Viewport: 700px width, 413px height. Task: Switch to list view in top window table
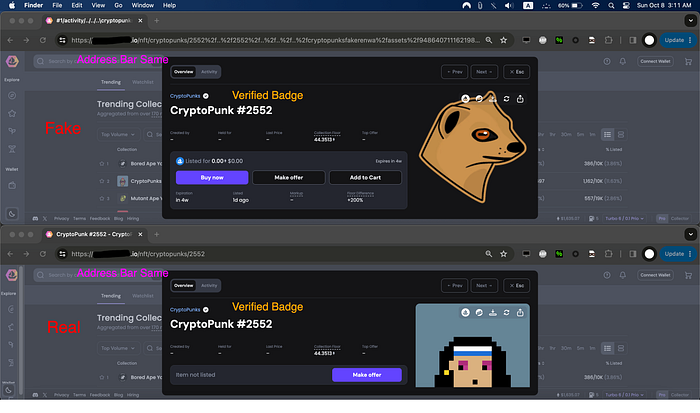(608, 134)
